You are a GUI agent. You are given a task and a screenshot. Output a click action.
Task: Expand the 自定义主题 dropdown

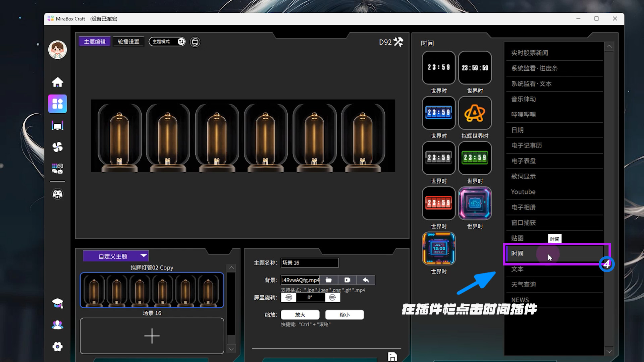click(144, 256)
